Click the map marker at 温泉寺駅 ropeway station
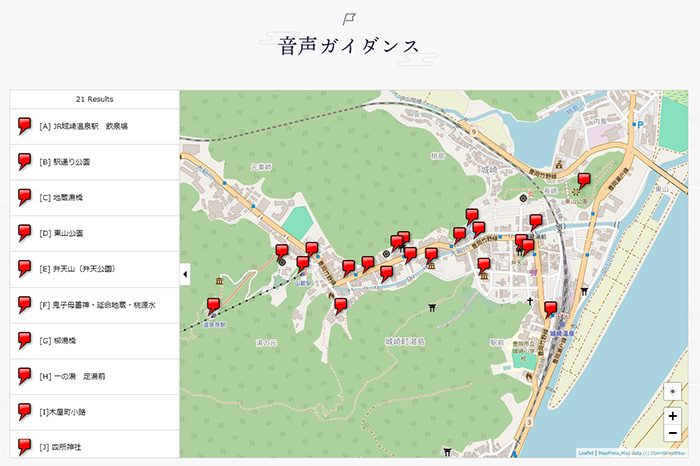Viewport: 700px width, 466px height. point(213,306)
